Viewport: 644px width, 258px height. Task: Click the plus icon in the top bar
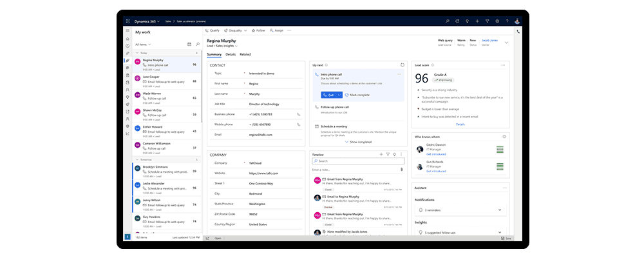[x=477, y=21]
